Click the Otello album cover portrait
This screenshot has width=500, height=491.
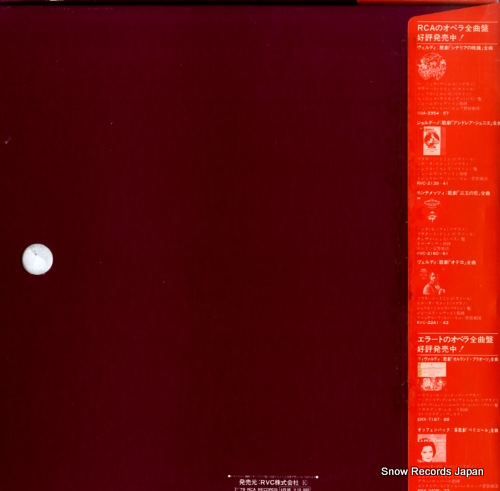432,282
